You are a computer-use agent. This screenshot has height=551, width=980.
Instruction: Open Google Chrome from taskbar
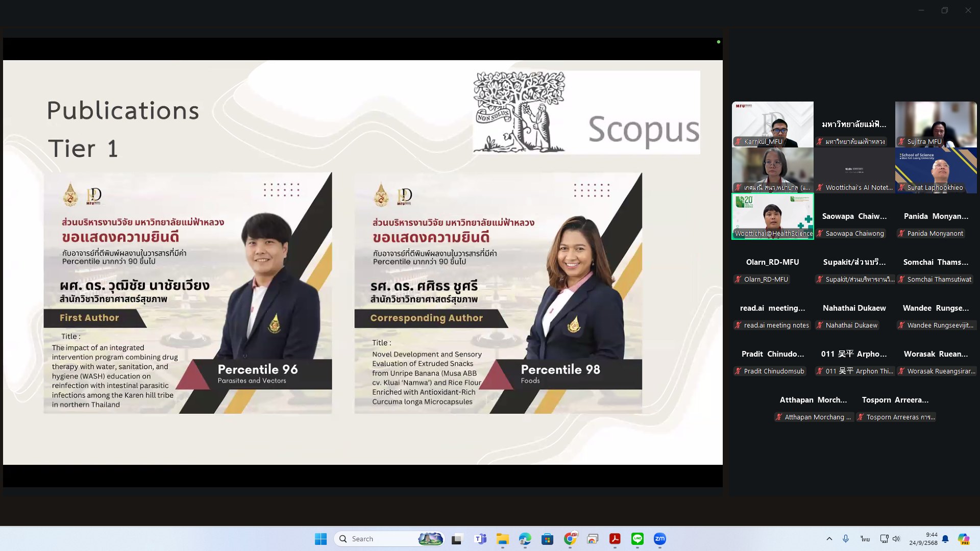tap(570, 539)
